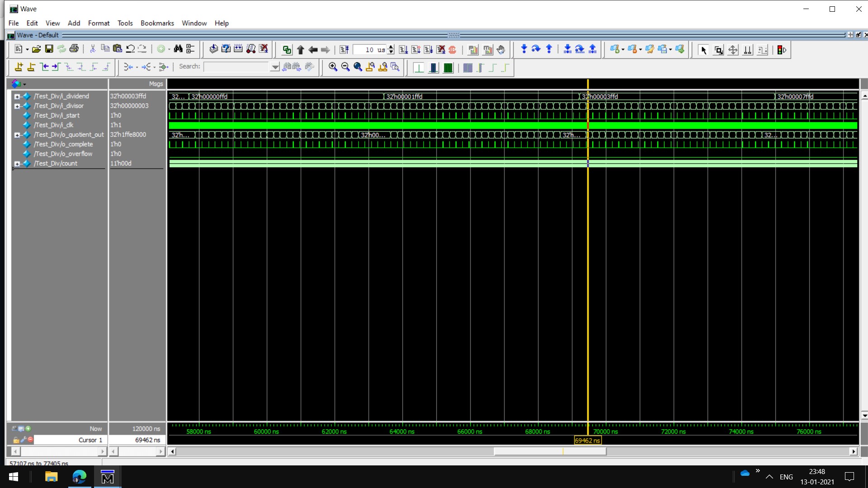Click the Zoom Full icon
868x488 pixels.
click(x=358, y=67)
